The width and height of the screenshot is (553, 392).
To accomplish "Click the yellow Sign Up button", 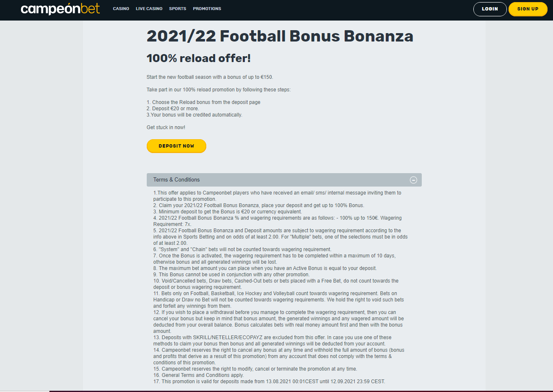I will (x=528, y=9).
